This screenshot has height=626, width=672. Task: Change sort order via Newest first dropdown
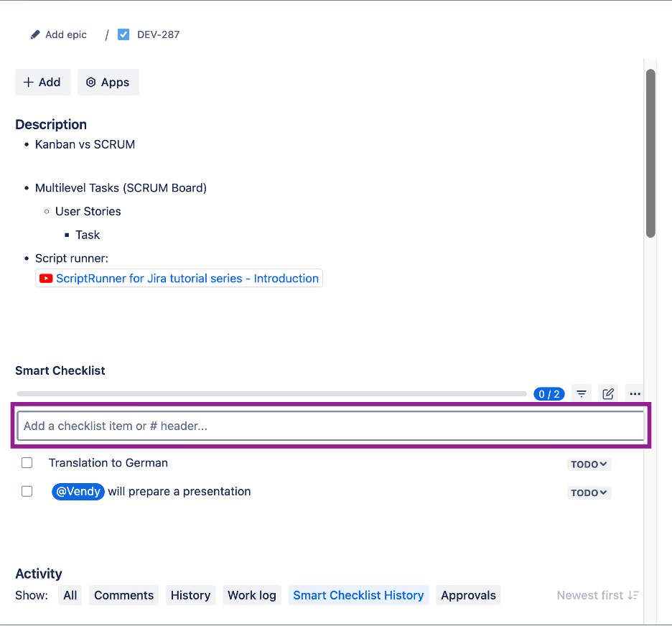tap(597, 595)
